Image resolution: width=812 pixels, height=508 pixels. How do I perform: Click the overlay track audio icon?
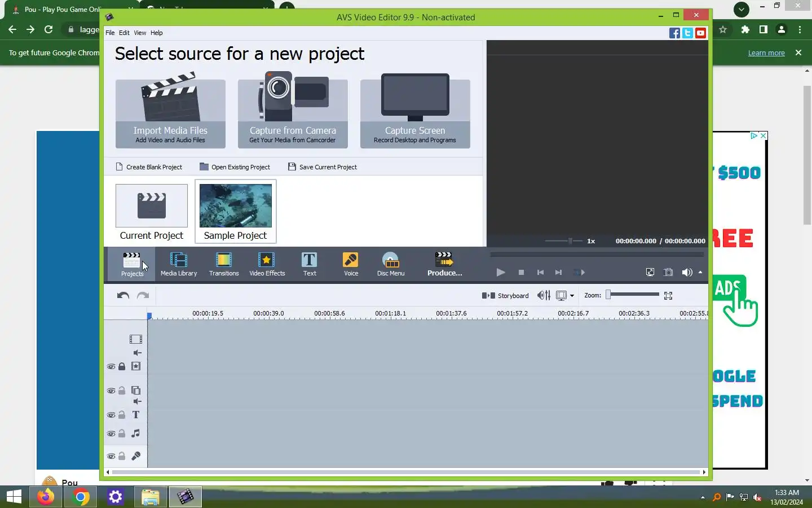[x=137, y=401]
